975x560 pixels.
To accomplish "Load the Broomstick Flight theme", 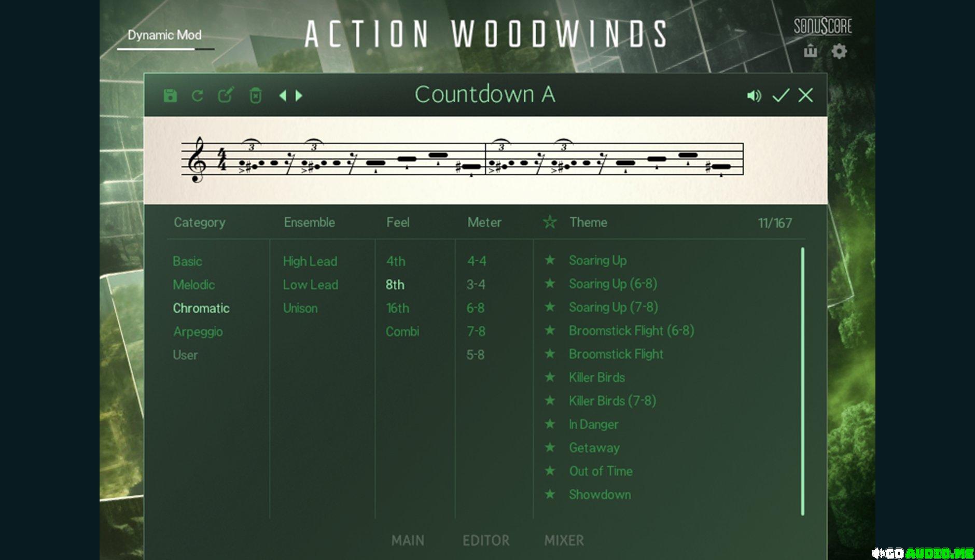I will click(x=616, y=354).
